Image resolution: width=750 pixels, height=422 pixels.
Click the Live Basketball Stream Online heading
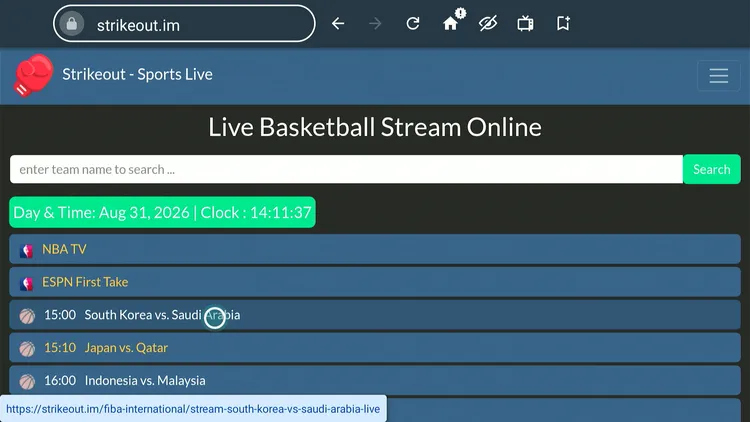click(x=375, y=127)
